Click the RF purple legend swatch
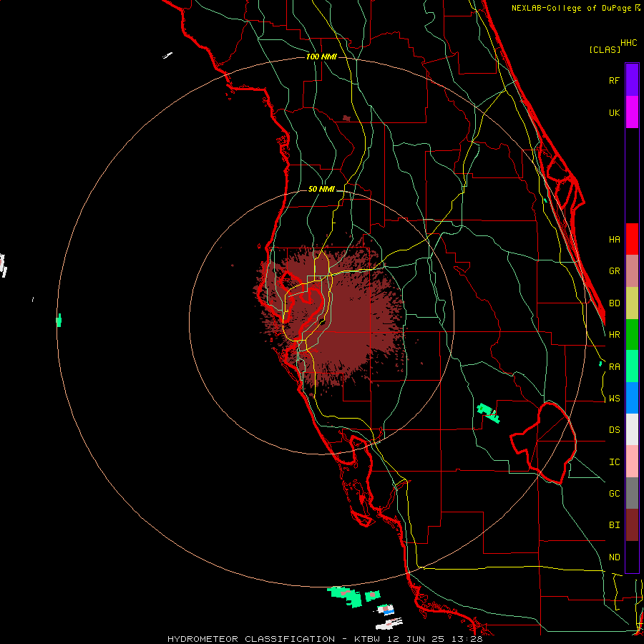 pos(632,80)
